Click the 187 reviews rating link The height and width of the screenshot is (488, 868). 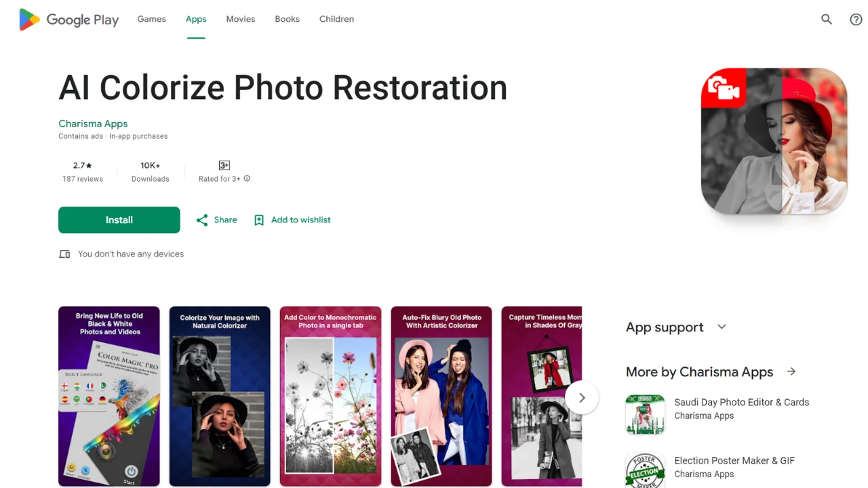(x=83, y=171)
